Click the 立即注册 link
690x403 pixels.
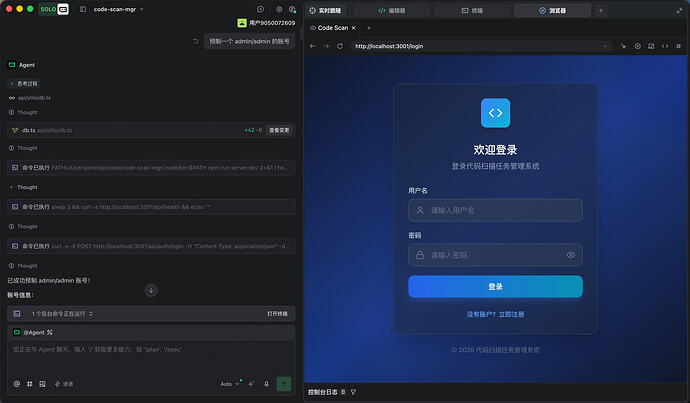[511, 315]
